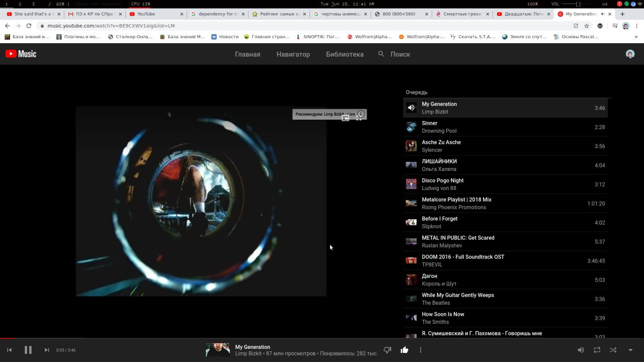Viewport: 644px width, 362px height.
Task: Switch to the 'She said that's a' tab
Action: pos(33,14)
